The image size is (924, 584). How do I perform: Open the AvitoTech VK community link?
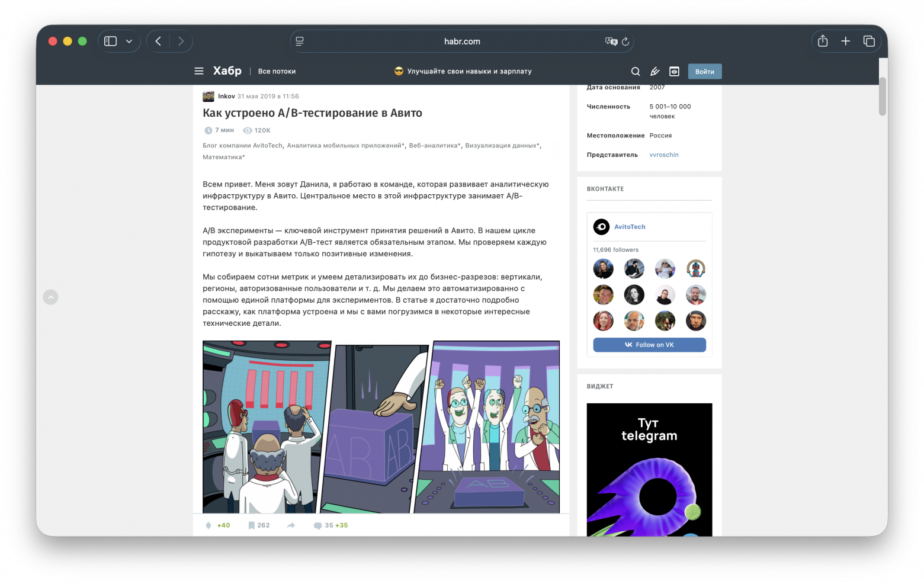(x=630, y=227)
